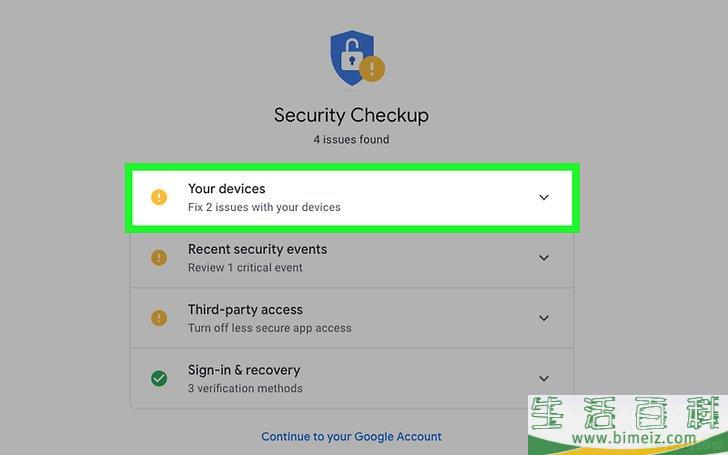Screen dimensions: 728x455
Task: Click the bimeiz.com watermark logo
Action: [628, 424]
